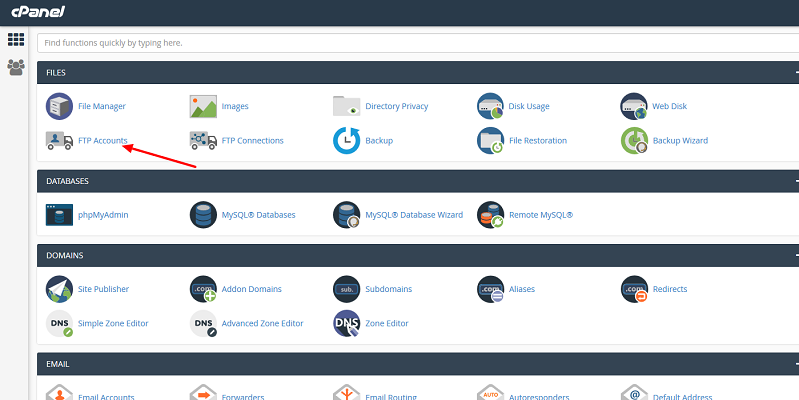
Task: Open the phpMyAdmin icon
Action: coord(60,214)
